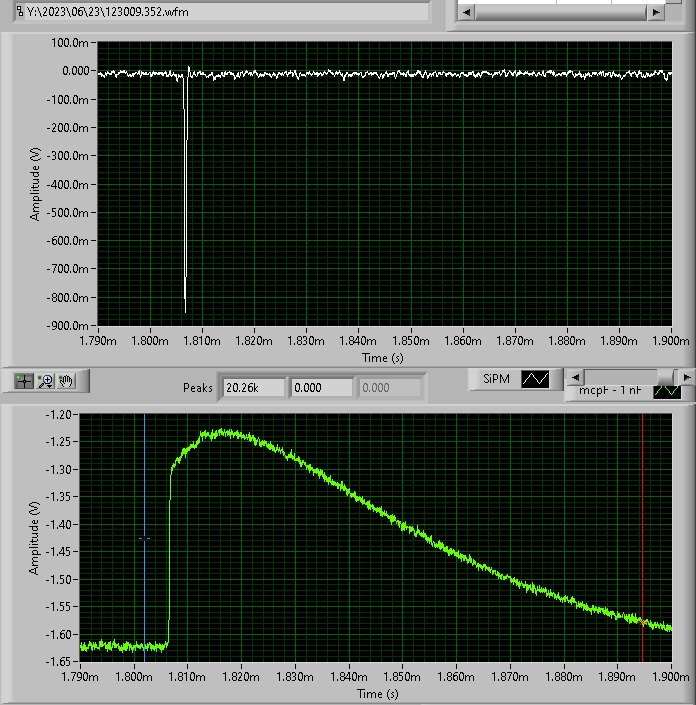Viewport: 696px width, 705px height.
Task: Click the disabled third Peaks field
Action: point(390,387)
